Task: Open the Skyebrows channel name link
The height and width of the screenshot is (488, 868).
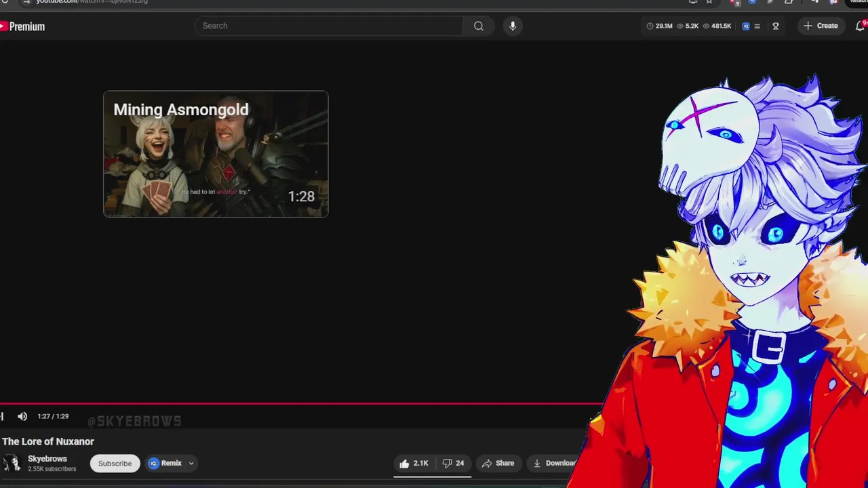Action: pos(47,459)
